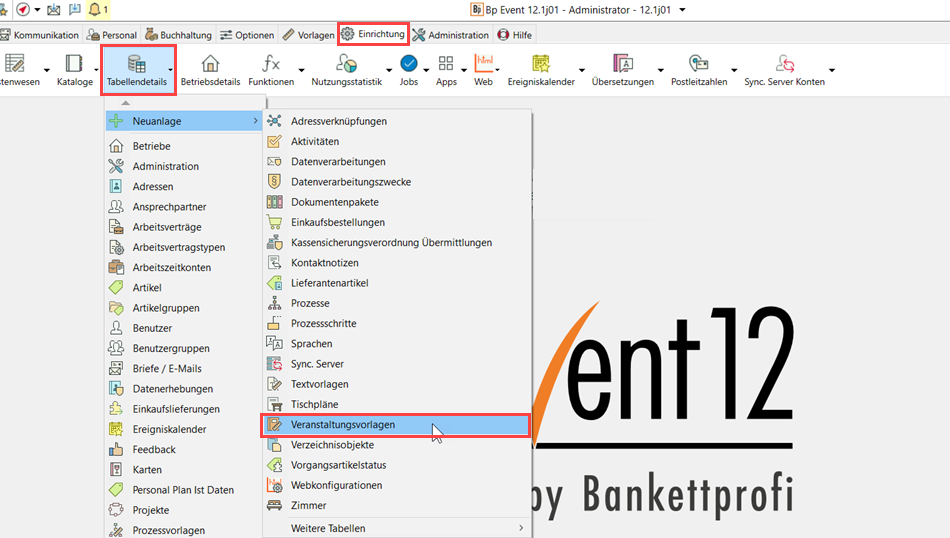
Task: Open the Betriebsdetails toolbar icon
Action: (x=210, y=66)
